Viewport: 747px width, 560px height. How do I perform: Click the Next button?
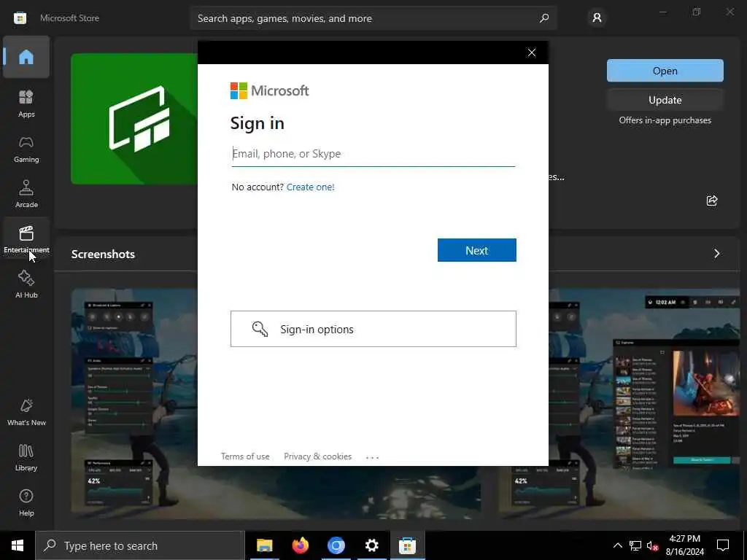477,250
